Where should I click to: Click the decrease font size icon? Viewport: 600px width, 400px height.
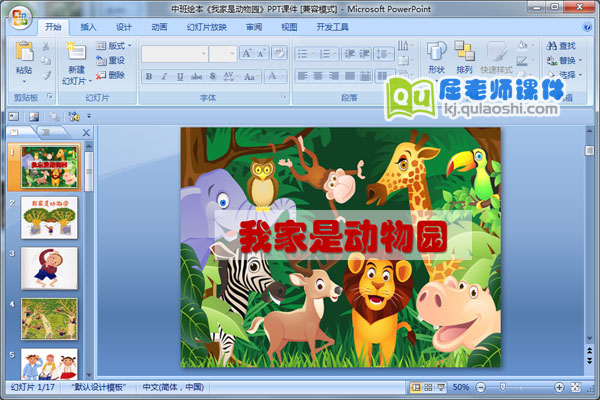coord(261,53)
